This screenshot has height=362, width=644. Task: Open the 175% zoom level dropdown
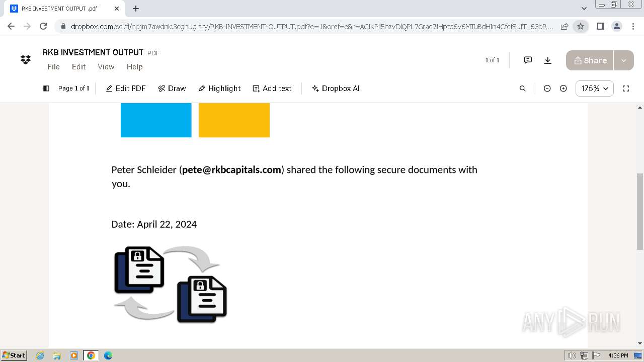pyautogui.click(x=595, y=88)
